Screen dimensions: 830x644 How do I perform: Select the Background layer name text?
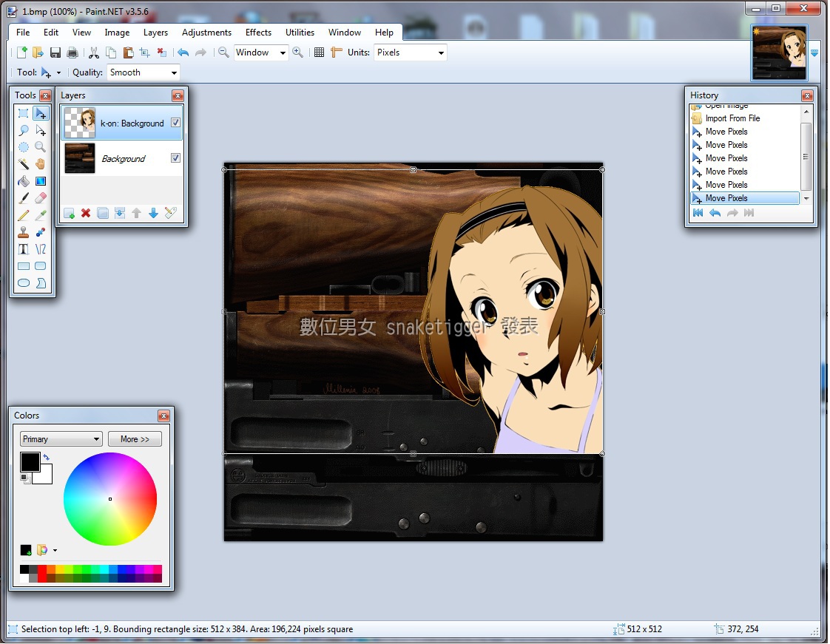(124, 159)
